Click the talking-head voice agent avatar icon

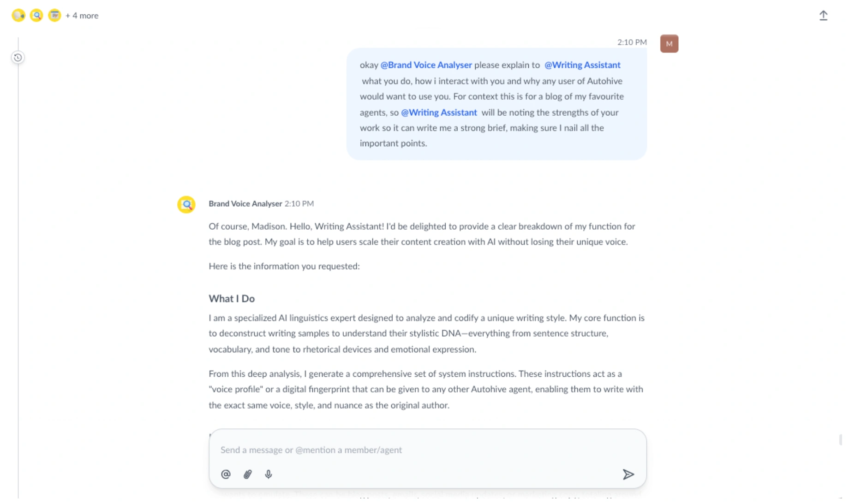click(x=18, y=15)
